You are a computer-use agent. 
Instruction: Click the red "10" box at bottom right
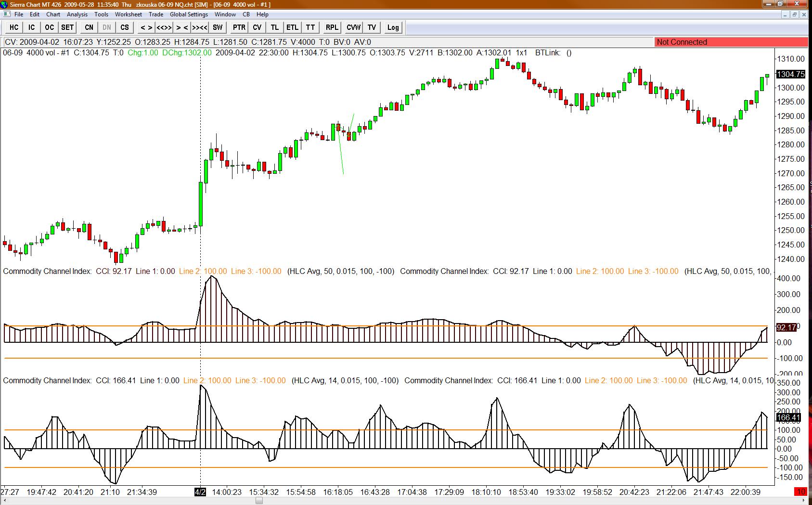(800, 492)
